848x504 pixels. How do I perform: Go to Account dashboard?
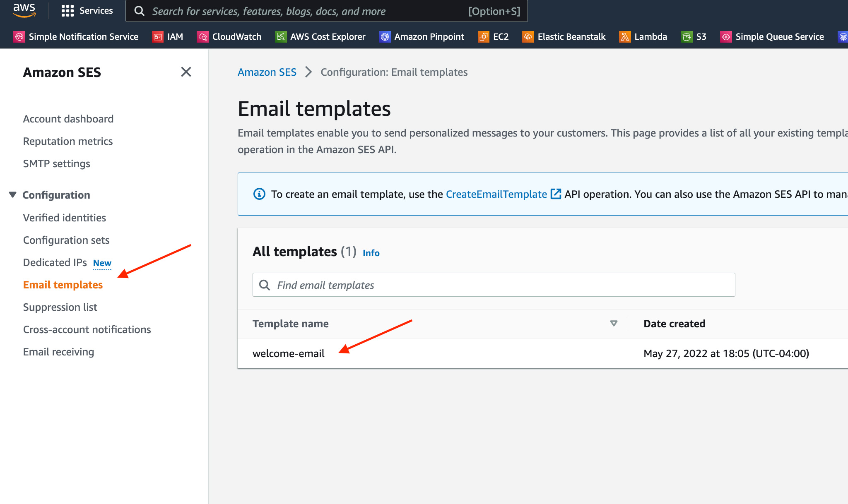(68, 119)
